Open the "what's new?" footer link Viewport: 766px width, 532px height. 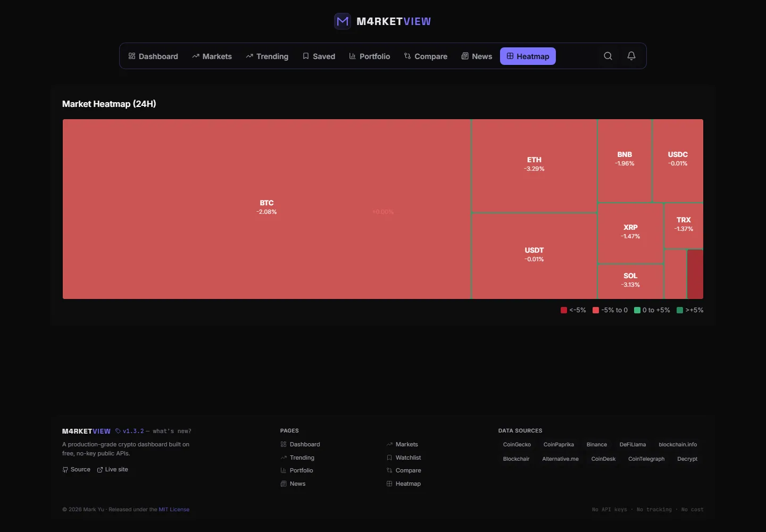point(172,431)
